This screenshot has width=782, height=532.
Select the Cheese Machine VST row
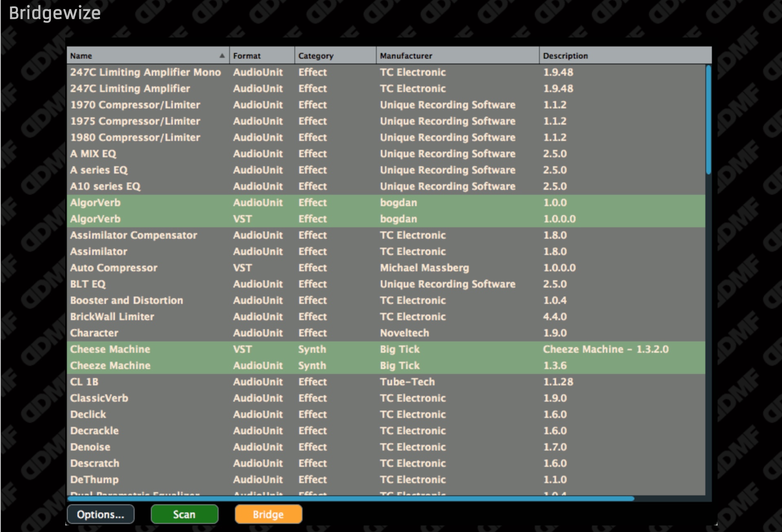pos(386,349)
